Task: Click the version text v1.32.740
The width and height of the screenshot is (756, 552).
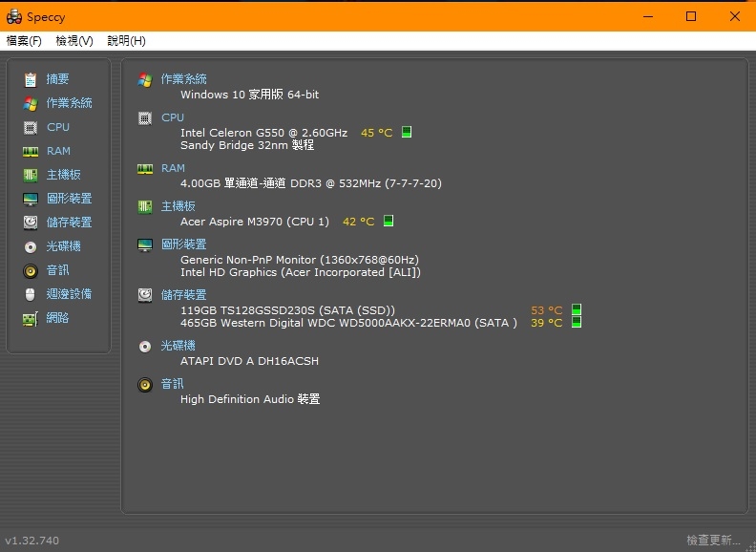Action: click(31, 541)
